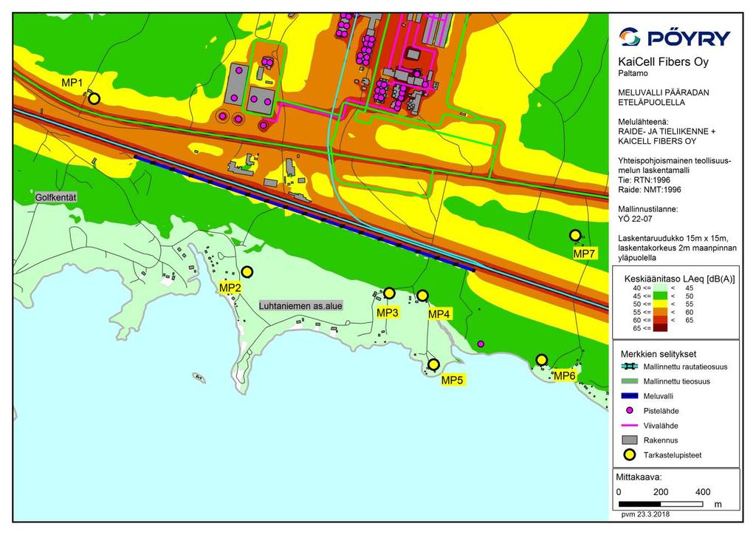Image resolution: width=756 pixels, height=535 pixels.
Task: Click the MP5 observation point circle
Action: pos(433,364)
